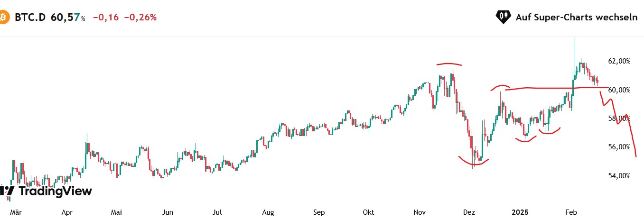Click the −0,26% percent change value
Screen dimensions: 644x219
[x=140, y=18]
